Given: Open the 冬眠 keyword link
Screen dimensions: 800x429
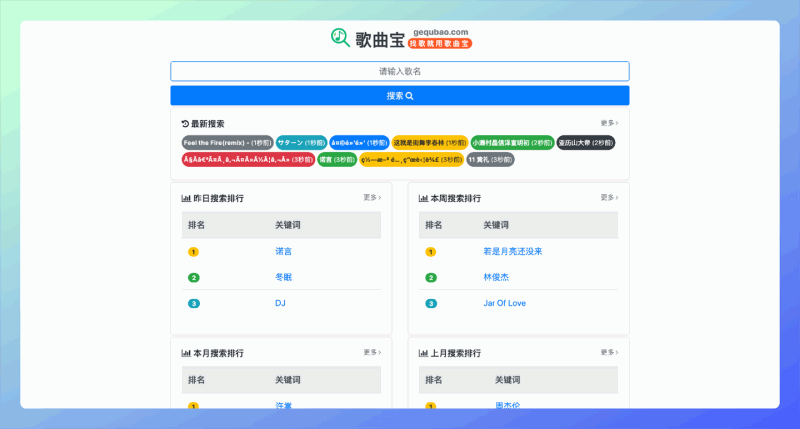Looking at the screenshot, I should coord(284,277).
